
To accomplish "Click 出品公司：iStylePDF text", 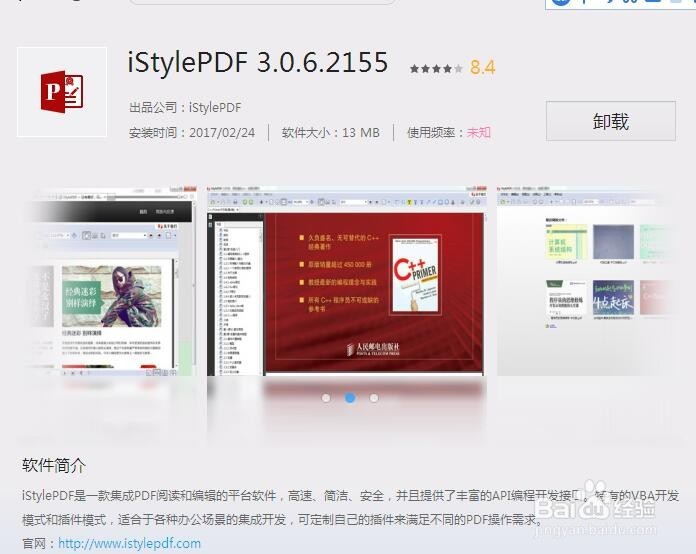I will (185, 107).
